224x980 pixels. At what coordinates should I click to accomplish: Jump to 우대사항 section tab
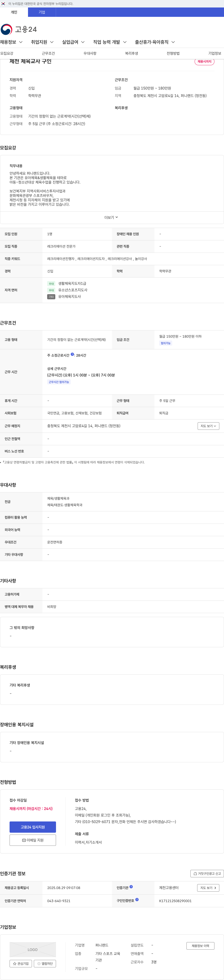tap(90, 53)
